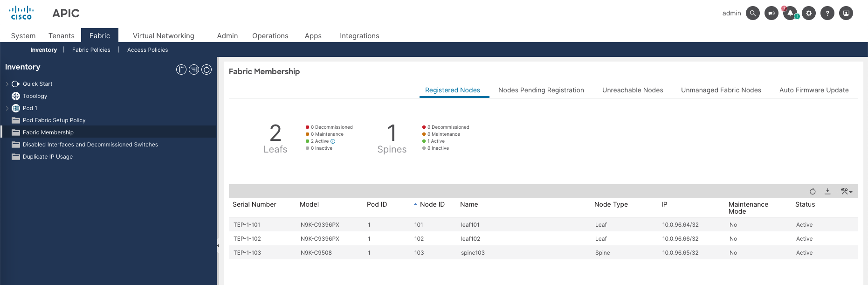The height and width of the screenshot is (285, 868).
Task: Expand the Quick Start tree node
Action: pos(7,84)
